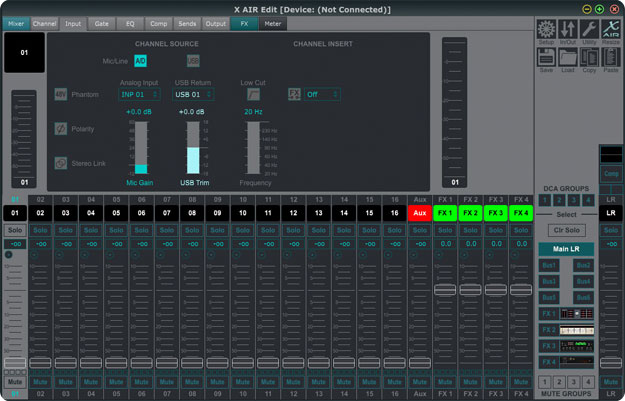Select DCA group 3

click(x=574, y=200)
